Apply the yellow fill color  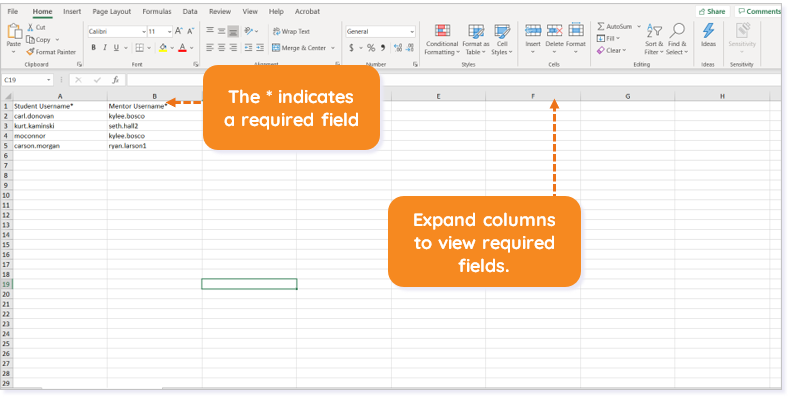point(163,47)
